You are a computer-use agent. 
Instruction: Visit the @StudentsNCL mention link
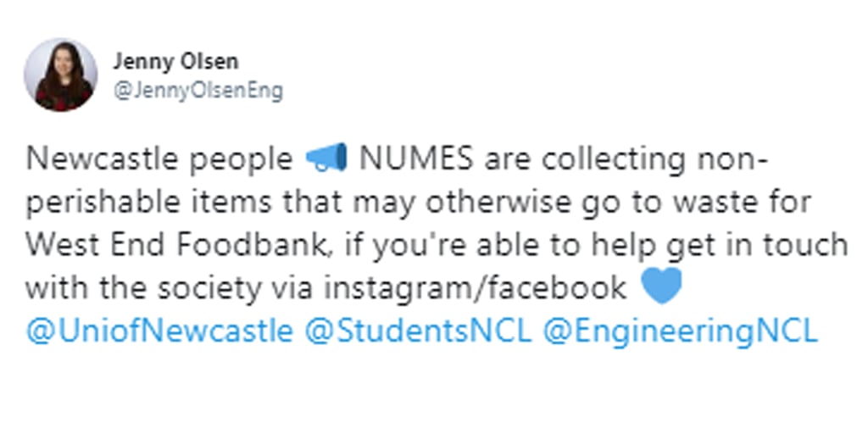418,331
